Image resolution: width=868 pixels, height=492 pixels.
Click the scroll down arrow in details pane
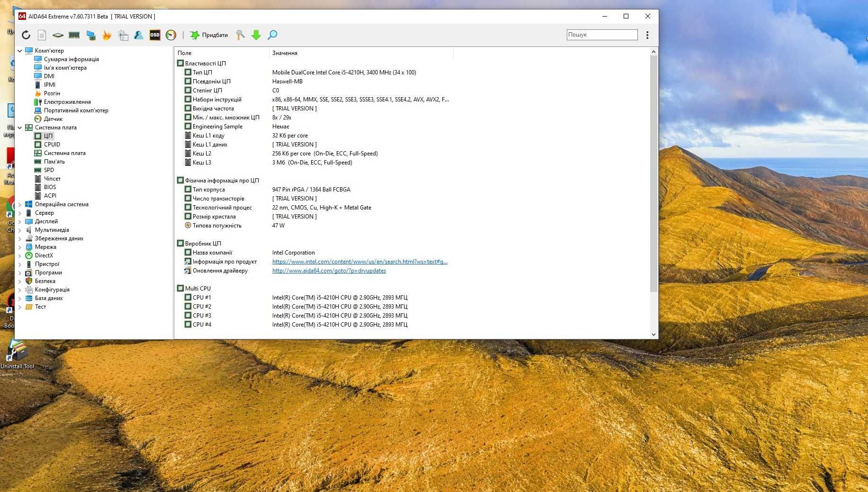click(x=653, y=334)
